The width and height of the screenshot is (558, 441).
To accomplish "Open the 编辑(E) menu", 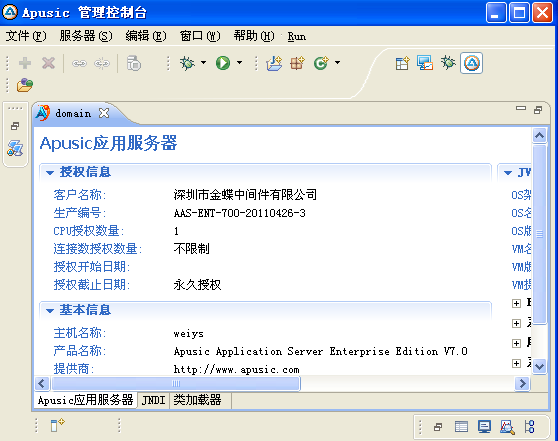I will click(146, 36).
